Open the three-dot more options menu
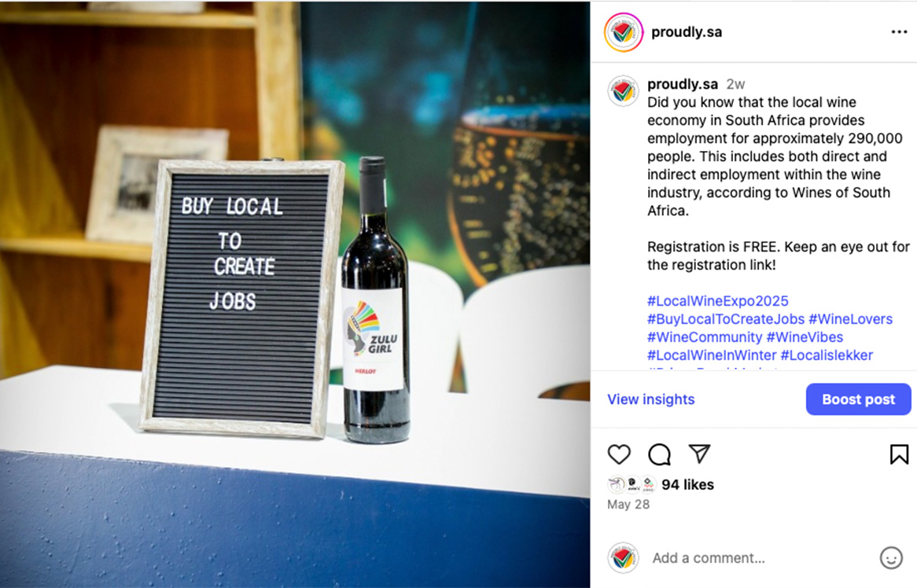This screenshot has height=588, width=917. coord(899,31)
